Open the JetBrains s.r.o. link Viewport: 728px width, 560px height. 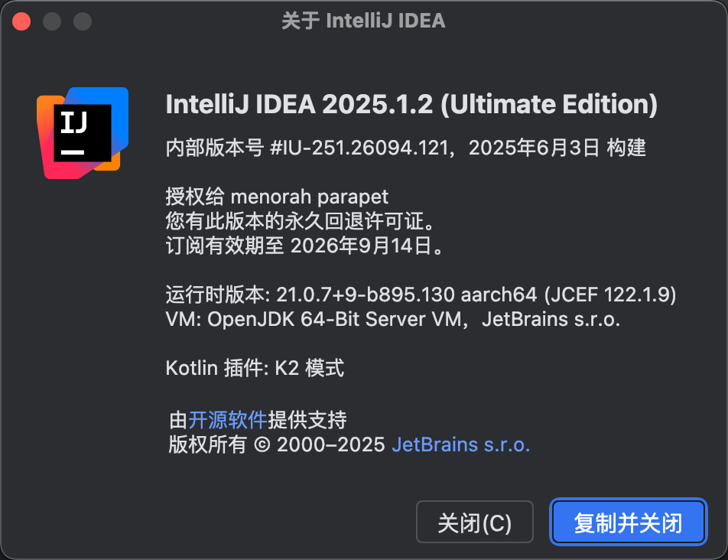tap(460, 444)
